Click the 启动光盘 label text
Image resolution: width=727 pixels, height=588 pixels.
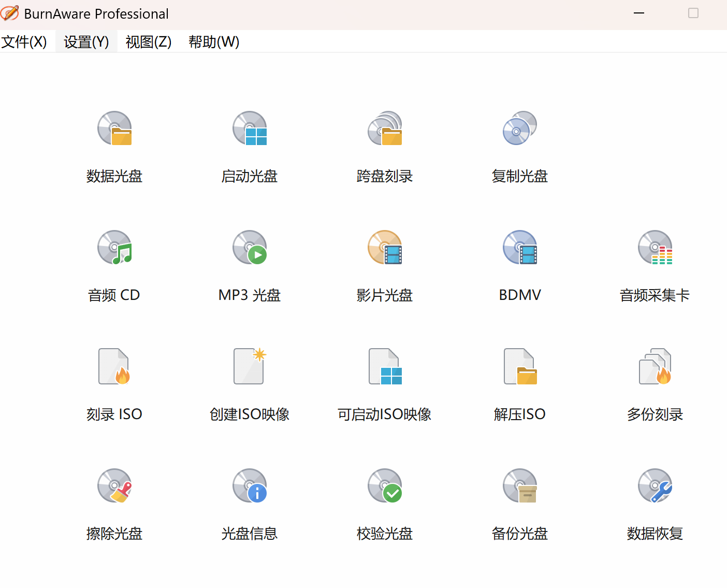coord(250,176)
